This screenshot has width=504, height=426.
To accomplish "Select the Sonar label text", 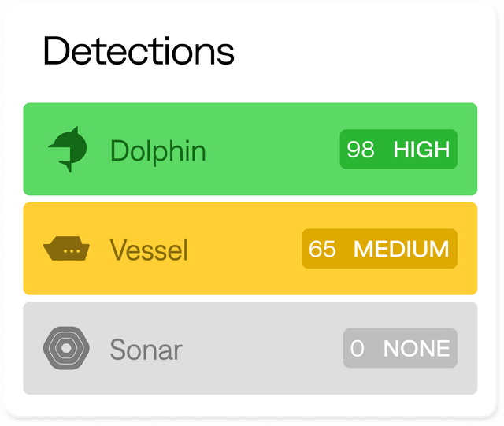I will point(146,349).
